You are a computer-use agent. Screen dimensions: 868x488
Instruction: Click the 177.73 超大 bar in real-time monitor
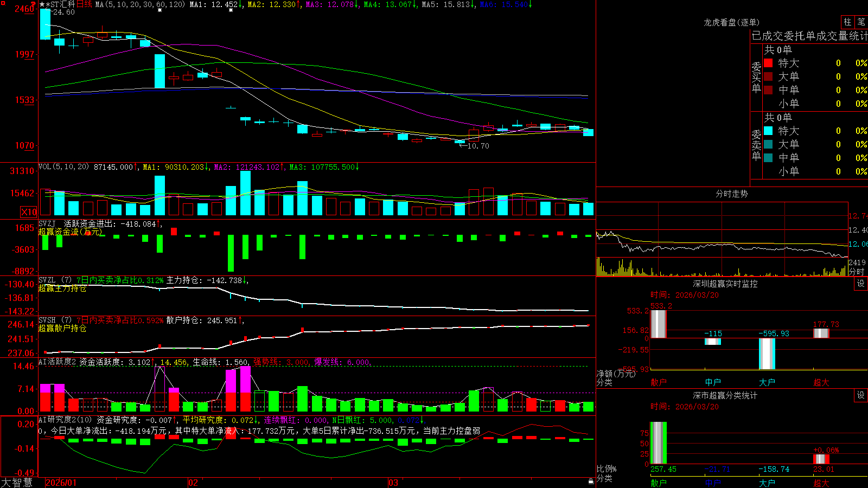tap(821, 333)
